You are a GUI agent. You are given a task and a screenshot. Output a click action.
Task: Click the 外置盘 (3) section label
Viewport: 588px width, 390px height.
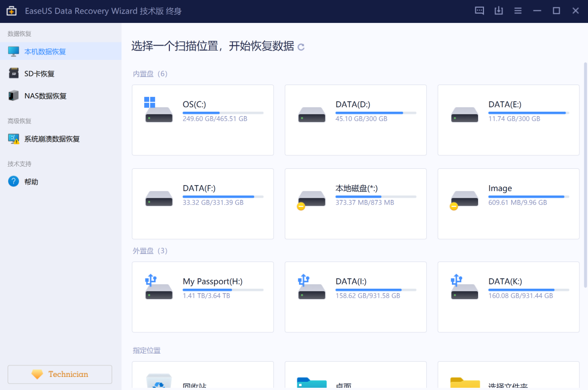(150, 251)
